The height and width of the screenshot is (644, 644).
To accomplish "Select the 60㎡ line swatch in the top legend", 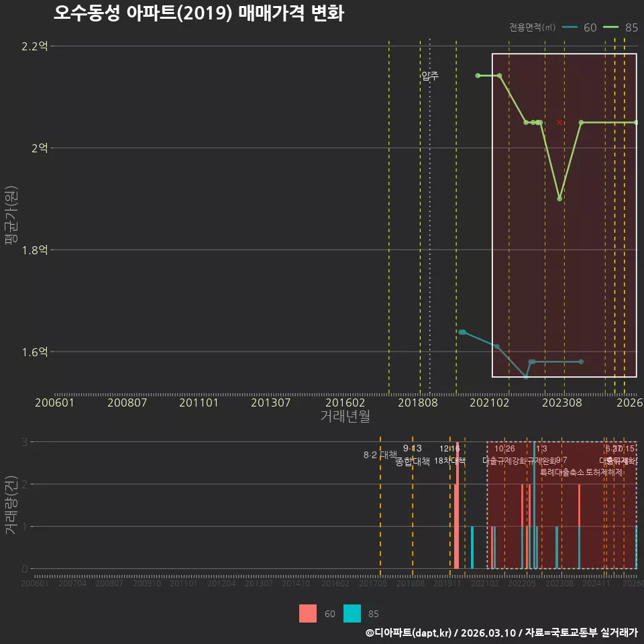I will (x=570, y=28).
